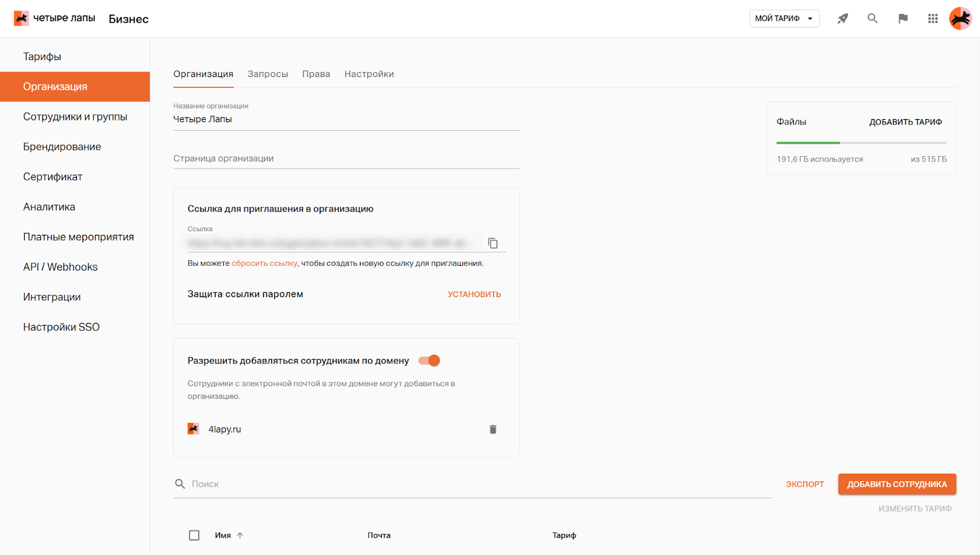
Task: Open the user avatar profile menu
Action: [x=960, y=18]
